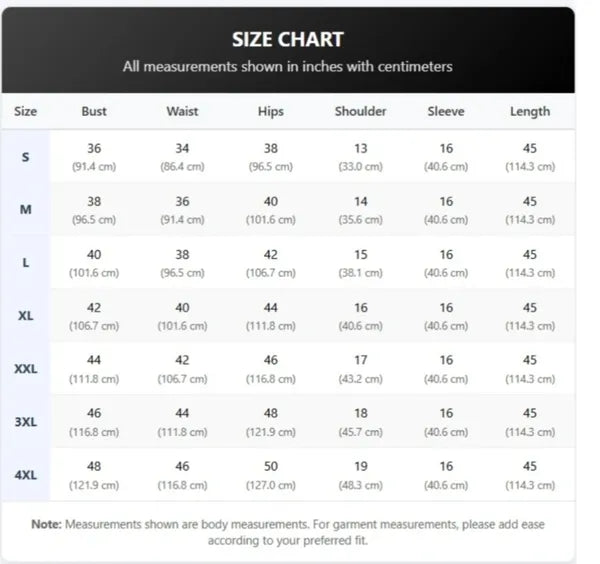Select the XXL size row label

(x=26, y=369)
